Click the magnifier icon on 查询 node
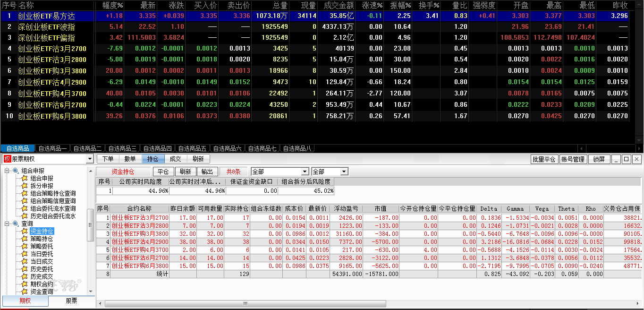The image size is (644, 310). (x=16, y=224)
